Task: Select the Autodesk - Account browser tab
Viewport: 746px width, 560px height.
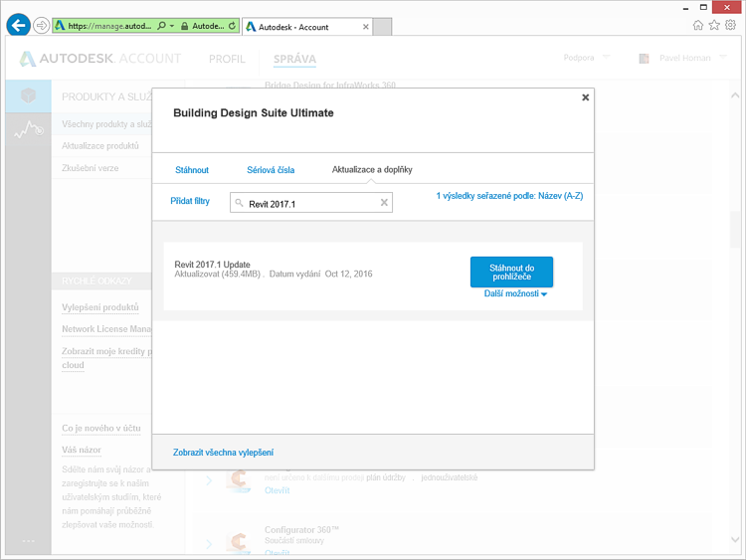Action: 307,27
